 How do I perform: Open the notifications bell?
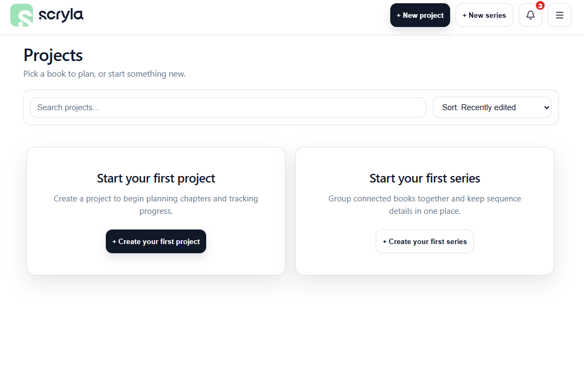(530, 16)
